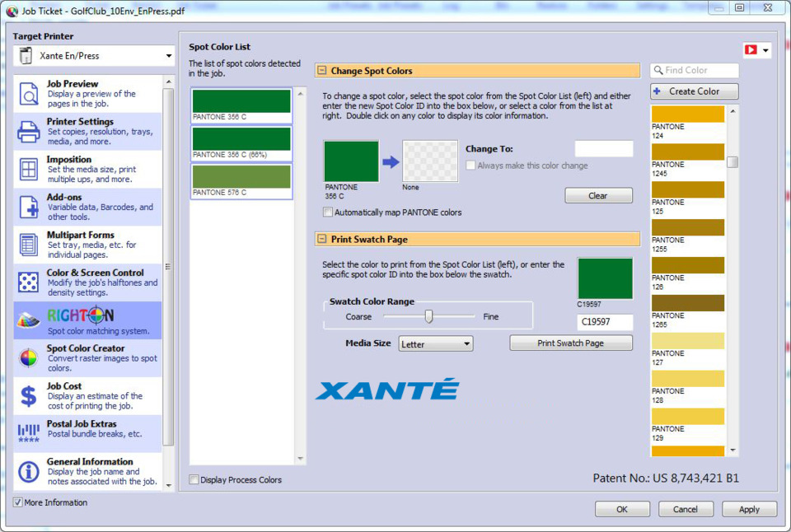Switch to Multipart Forms section
791x532 pixels.
tap(88, 245)
